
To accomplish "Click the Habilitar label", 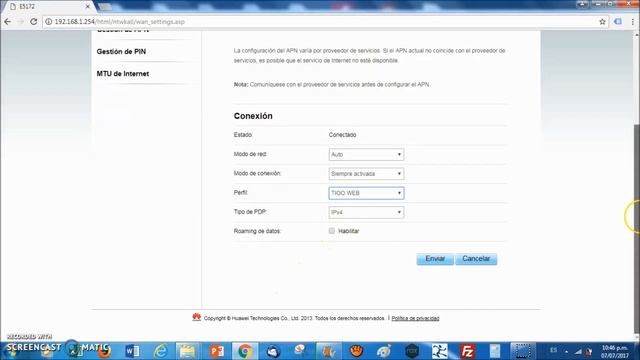I will point(349,231).
